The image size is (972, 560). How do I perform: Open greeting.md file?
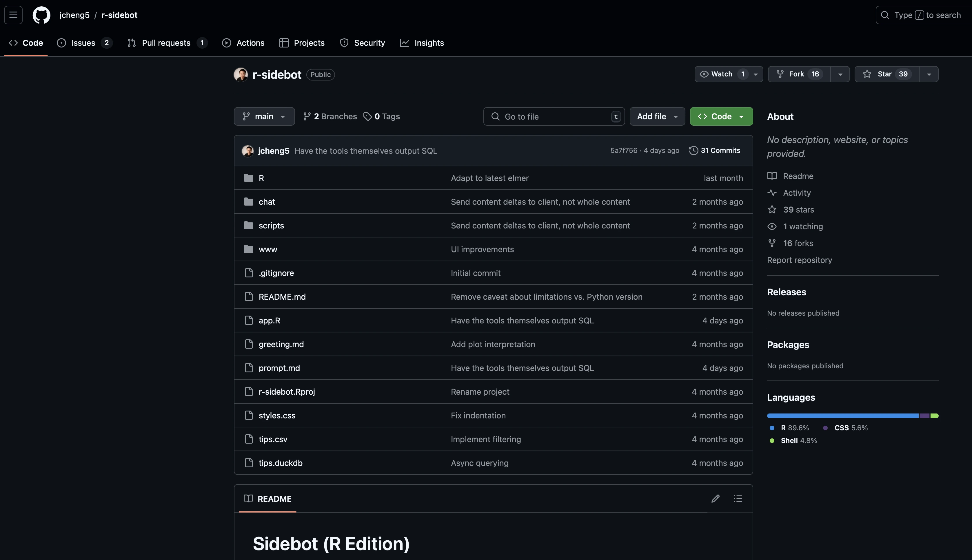(x=281, y=344)
